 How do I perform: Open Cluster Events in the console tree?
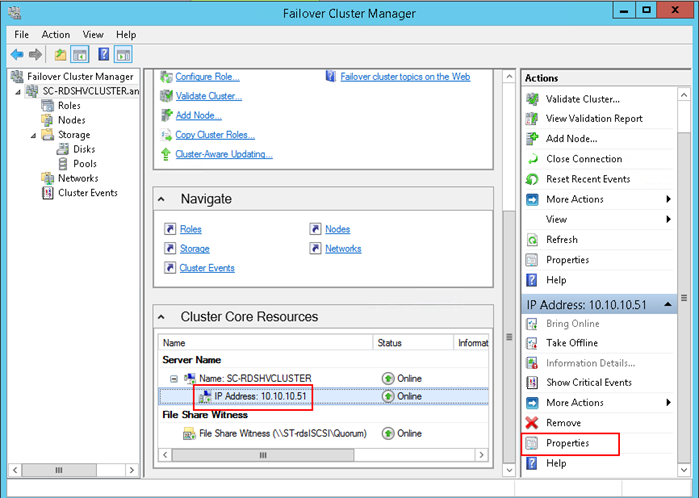88,193
